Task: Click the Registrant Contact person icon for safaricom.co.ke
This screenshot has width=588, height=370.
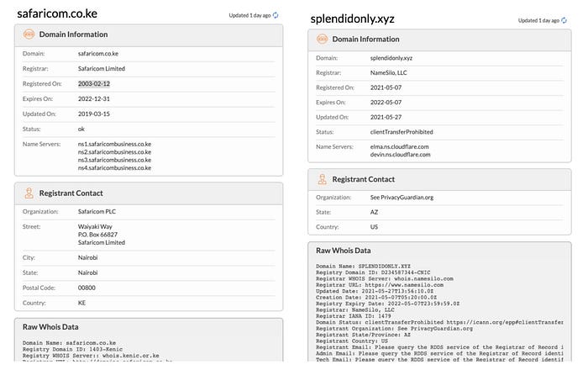Action: tap(29, 193)
